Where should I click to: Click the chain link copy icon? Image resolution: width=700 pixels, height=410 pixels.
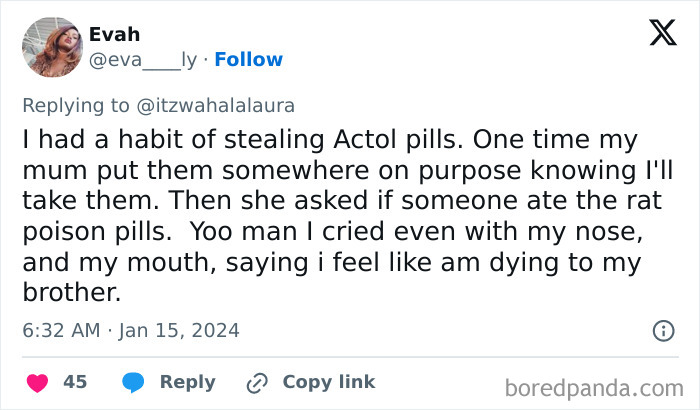(258, 382)
